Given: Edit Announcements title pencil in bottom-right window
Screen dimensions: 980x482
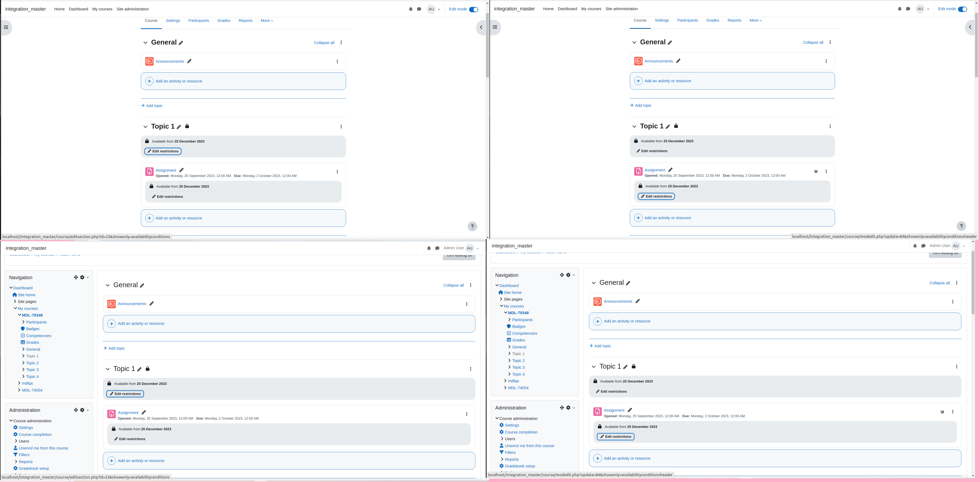Looking at the screenshot, I should click(x=638, y=302).
